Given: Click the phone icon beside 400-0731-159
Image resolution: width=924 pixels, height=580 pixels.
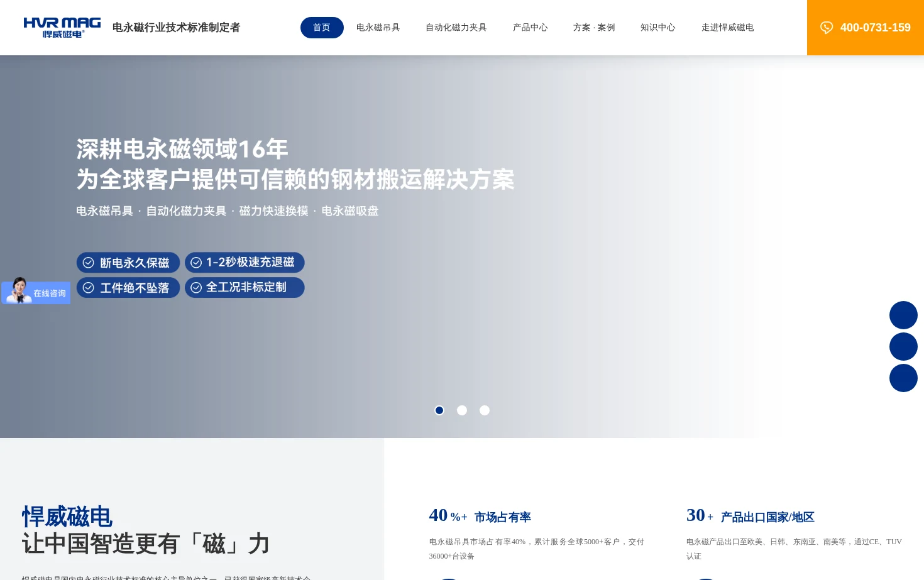Looking at the screenshot, I should point(827,28).
